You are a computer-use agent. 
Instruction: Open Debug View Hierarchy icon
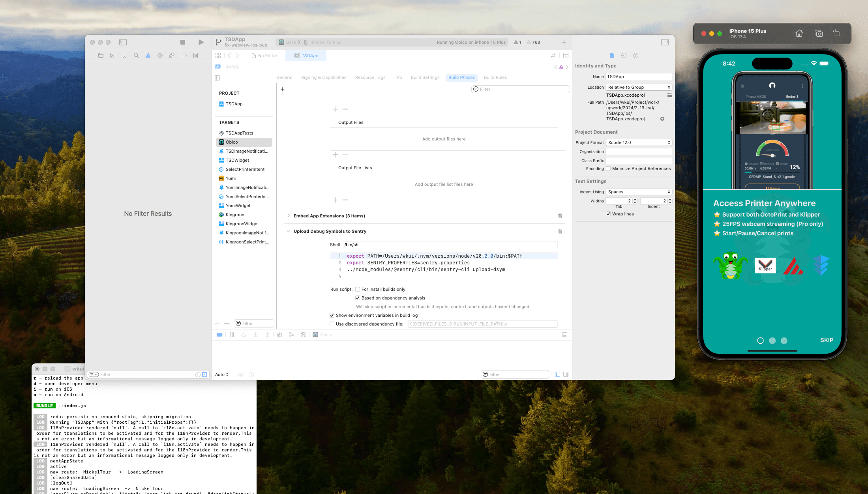point(280,335)
